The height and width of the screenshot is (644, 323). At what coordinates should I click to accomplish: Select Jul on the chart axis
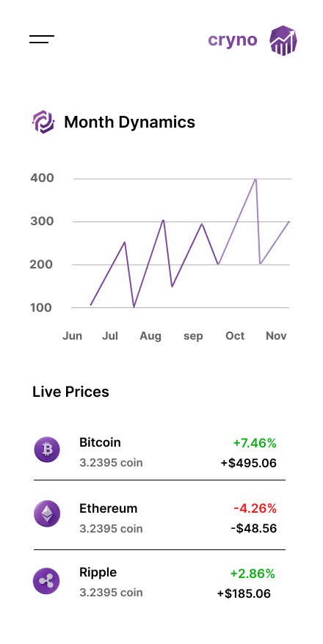click(110, 336)
